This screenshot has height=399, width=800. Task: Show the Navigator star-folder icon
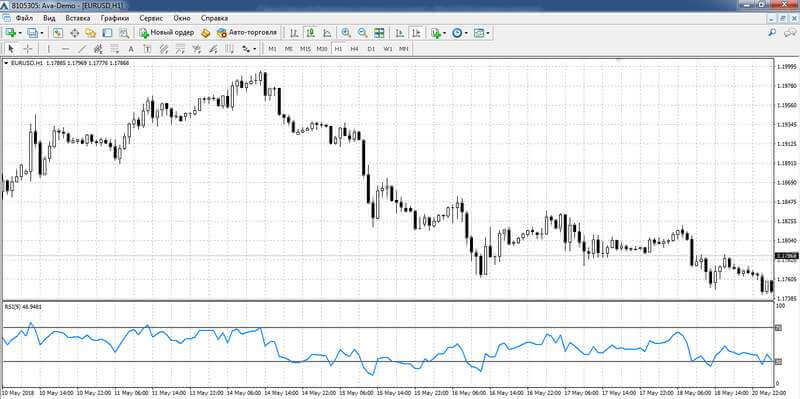click(x=91, y=33)
